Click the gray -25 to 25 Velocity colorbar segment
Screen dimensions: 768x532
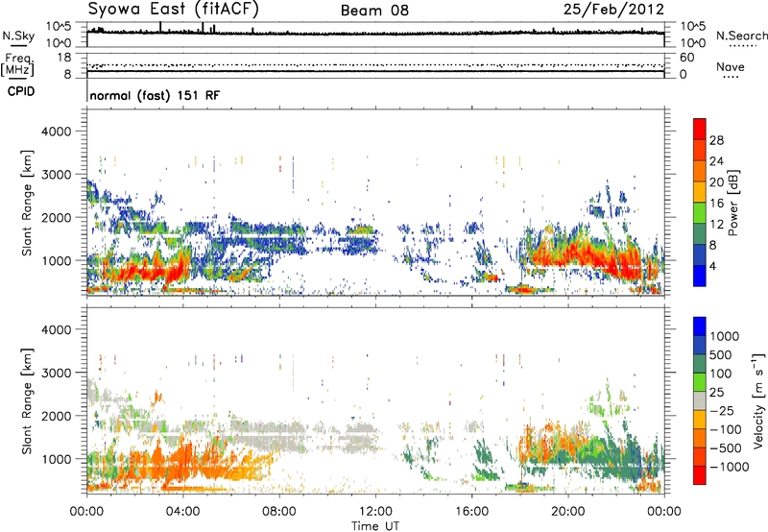pos(700,400)
